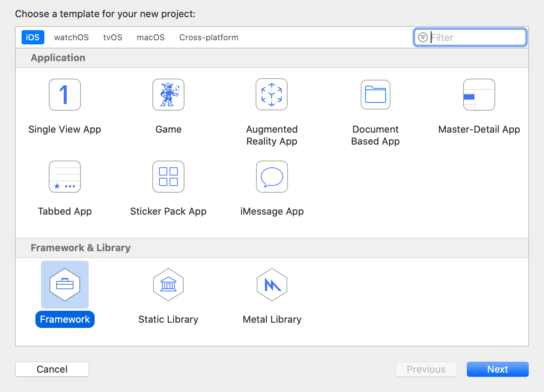Click the highlighted Framework label
Viewport: 544px width, 392px height.
pyautogui.click(x=65, y=319)
